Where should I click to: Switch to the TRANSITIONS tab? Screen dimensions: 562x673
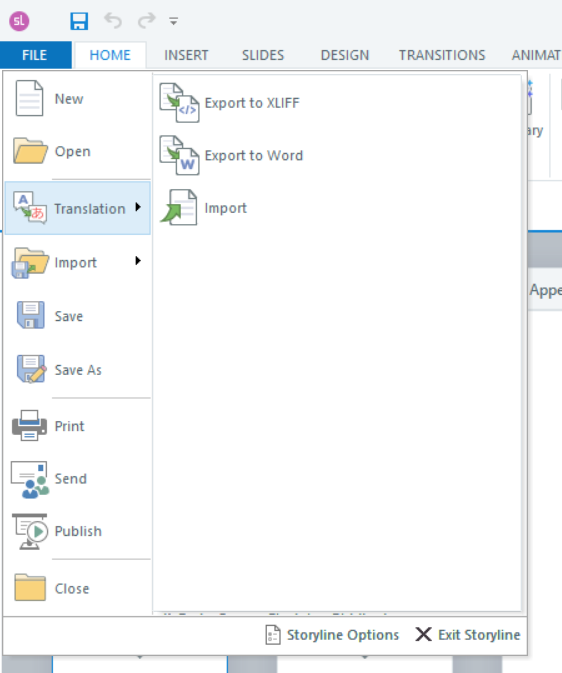(442, 55)
